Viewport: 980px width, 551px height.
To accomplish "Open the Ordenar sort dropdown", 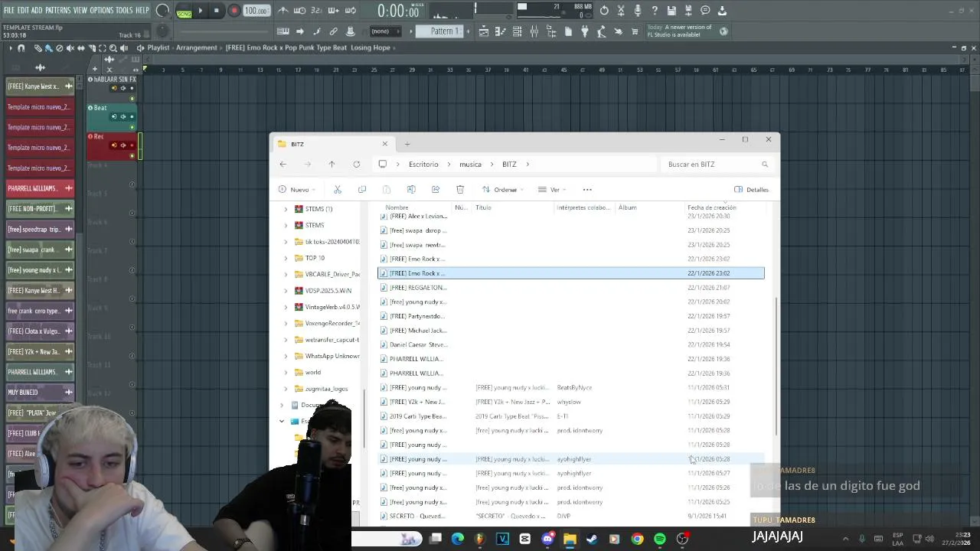I will pos(503,189).
